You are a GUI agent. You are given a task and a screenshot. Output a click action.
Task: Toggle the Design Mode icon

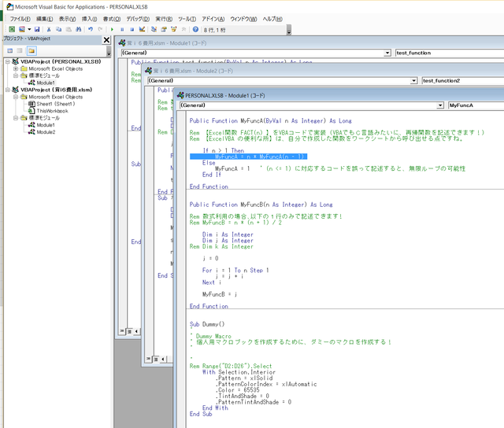click(x=142, y=30)
